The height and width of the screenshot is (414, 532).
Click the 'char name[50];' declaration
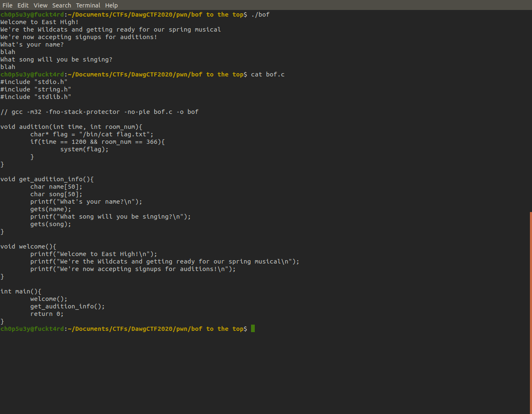pyautogui.click(x=56, y=187)
